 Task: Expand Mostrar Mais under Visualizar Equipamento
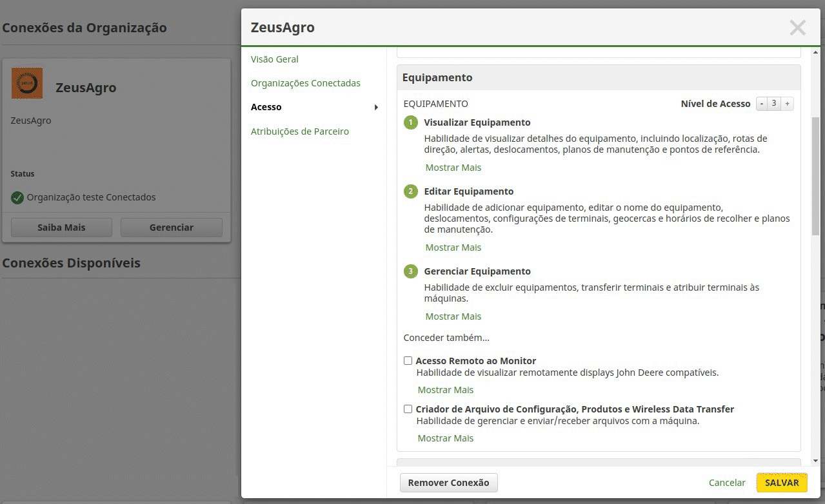pos(453,168)
